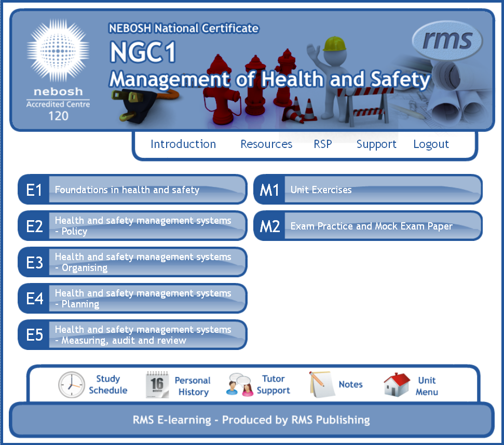Open the Introduction menu item

pyautogui.click(x=183, y=144)
